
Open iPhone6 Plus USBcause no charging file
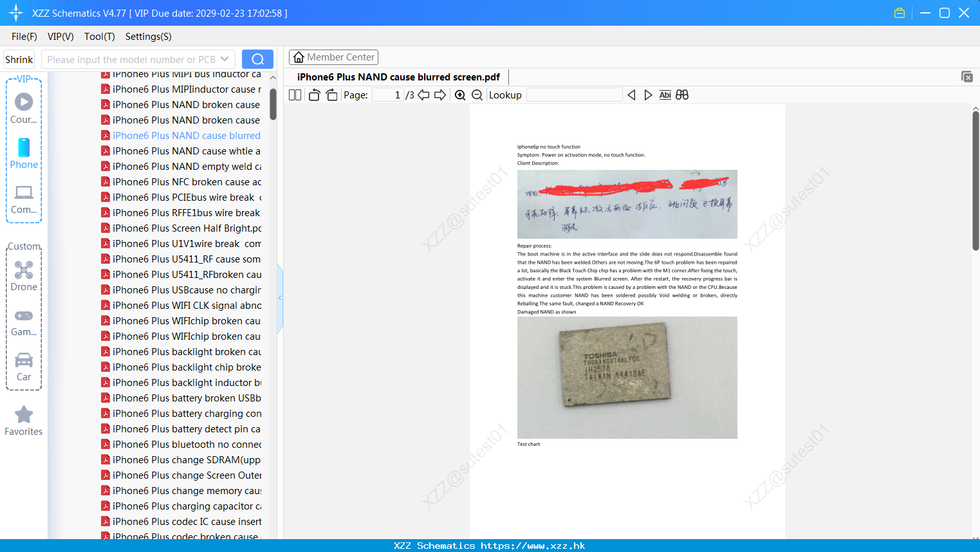point(181,290)
